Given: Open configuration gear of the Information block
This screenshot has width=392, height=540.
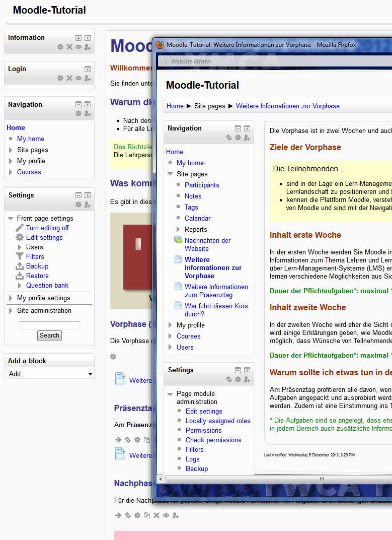Looking at the screenshot, I should (60, 47).
